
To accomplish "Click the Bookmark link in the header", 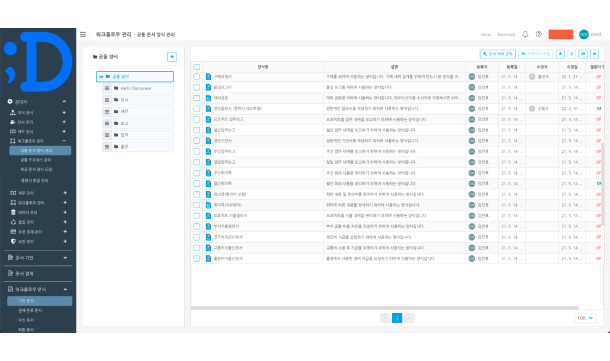I will click(506, 35).
